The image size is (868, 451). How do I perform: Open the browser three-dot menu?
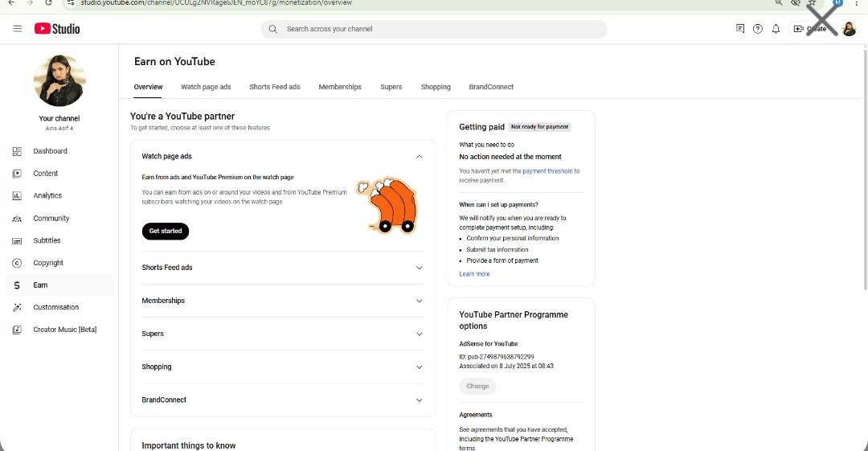857,2
